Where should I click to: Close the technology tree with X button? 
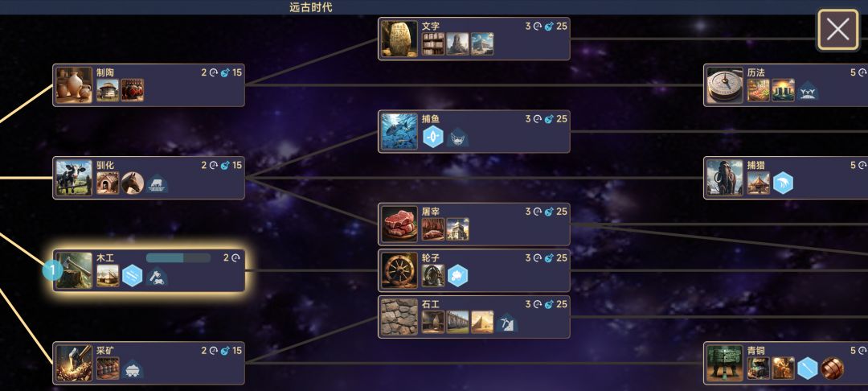pos(837,29)
